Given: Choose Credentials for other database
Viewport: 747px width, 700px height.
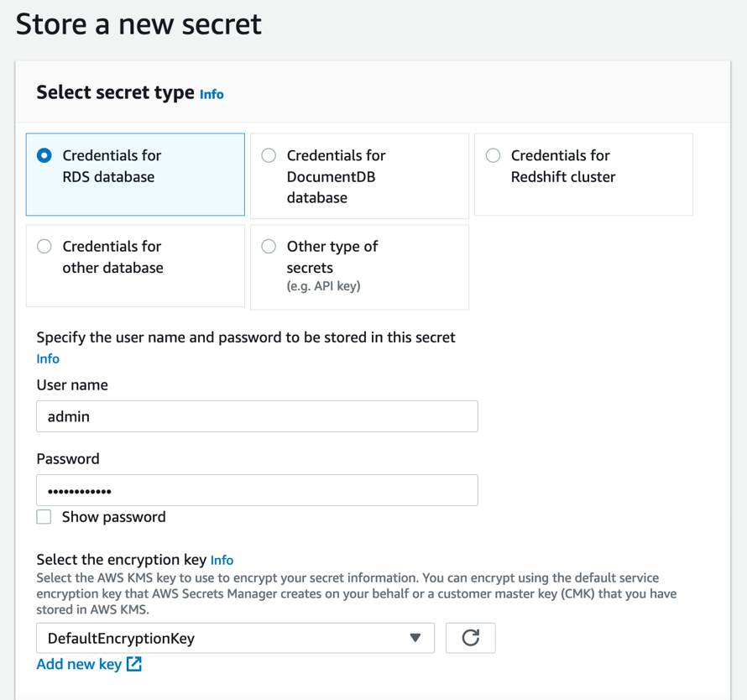Looking at the screenshot, I should click(44, 246).
